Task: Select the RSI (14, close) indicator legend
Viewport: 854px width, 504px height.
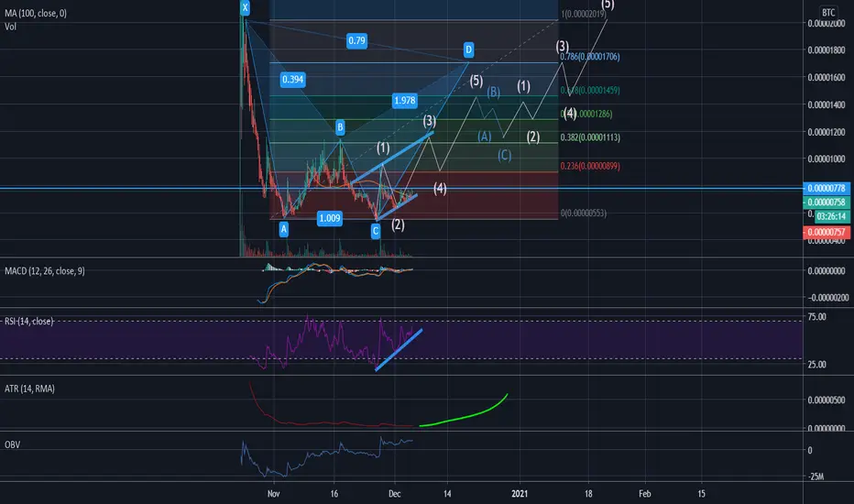Action: (29, 321)
